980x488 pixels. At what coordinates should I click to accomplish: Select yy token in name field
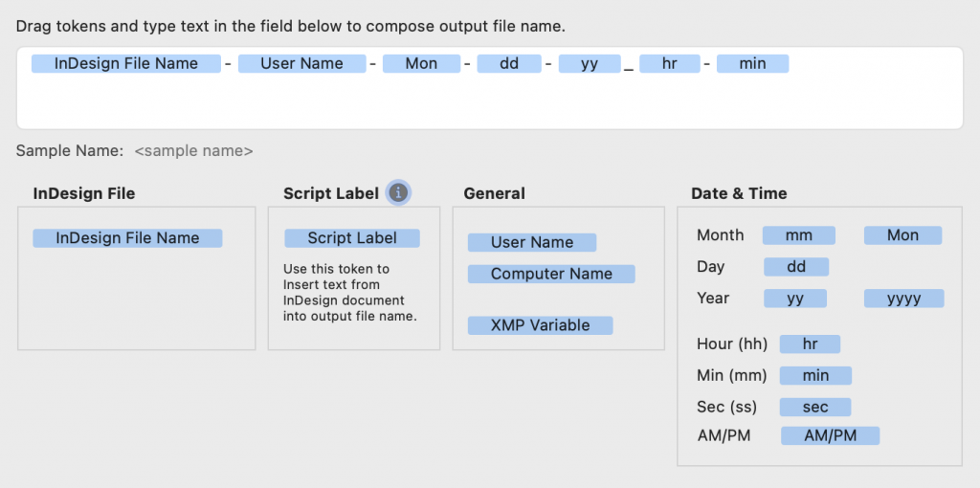click(x=590, y=64)
